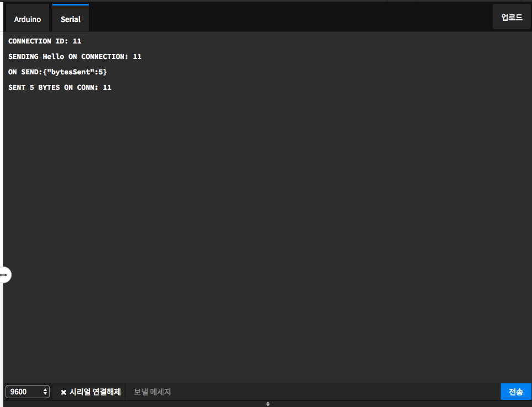Click the horizontal panel resize handle icon
The height and width of the screenshot is (407, 532).
4,274
